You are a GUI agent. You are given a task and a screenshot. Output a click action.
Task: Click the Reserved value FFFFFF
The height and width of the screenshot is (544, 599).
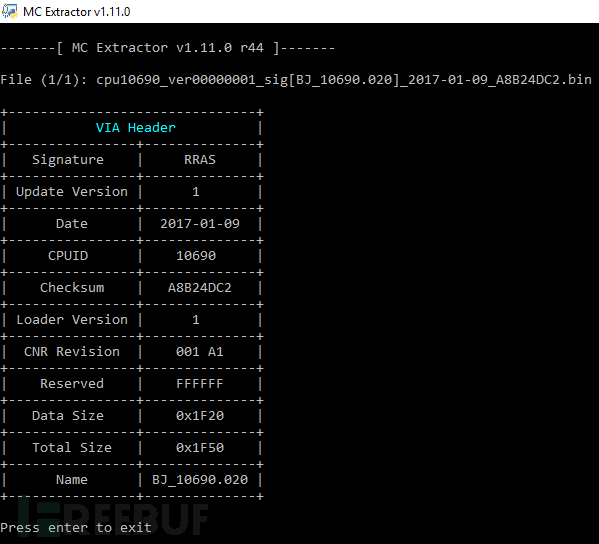pyautogui.click(x=200, y=384)
